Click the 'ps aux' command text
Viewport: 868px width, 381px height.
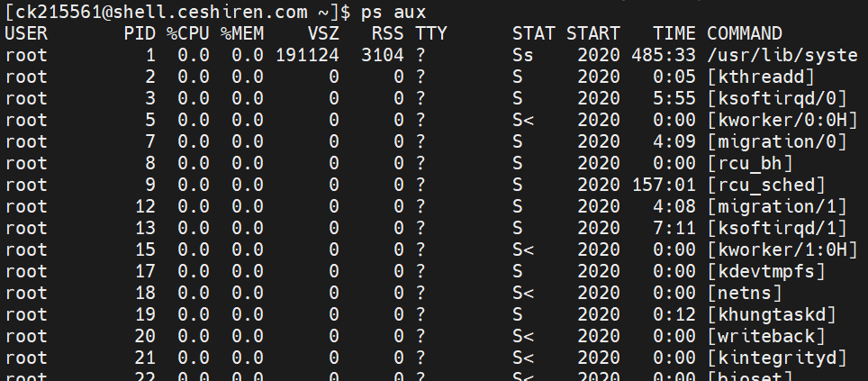[393, 11]
